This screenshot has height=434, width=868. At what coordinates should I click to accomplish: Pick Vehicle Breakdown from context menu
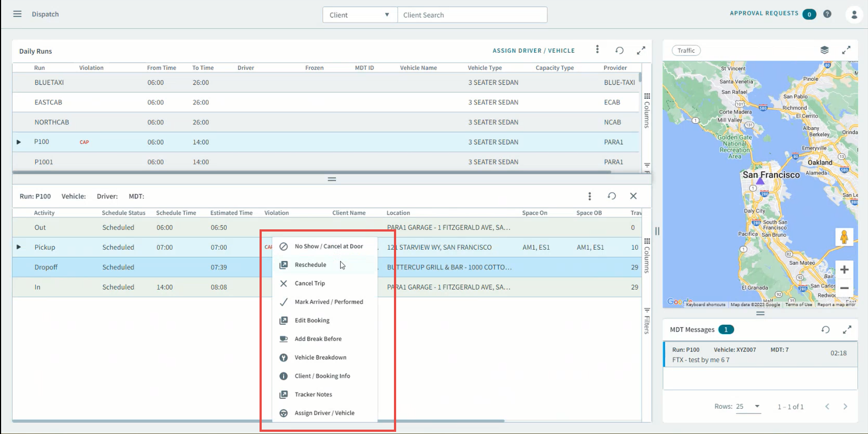(x=320, y=358)
